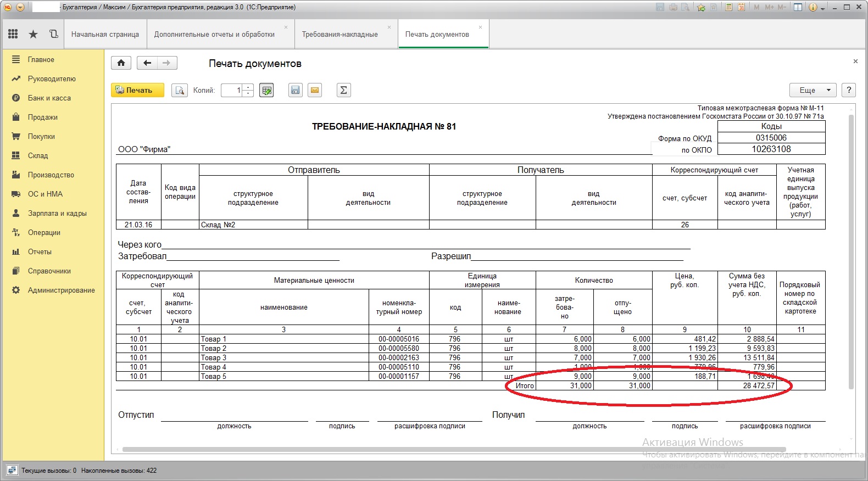Select Товар 1 cell

284,339
